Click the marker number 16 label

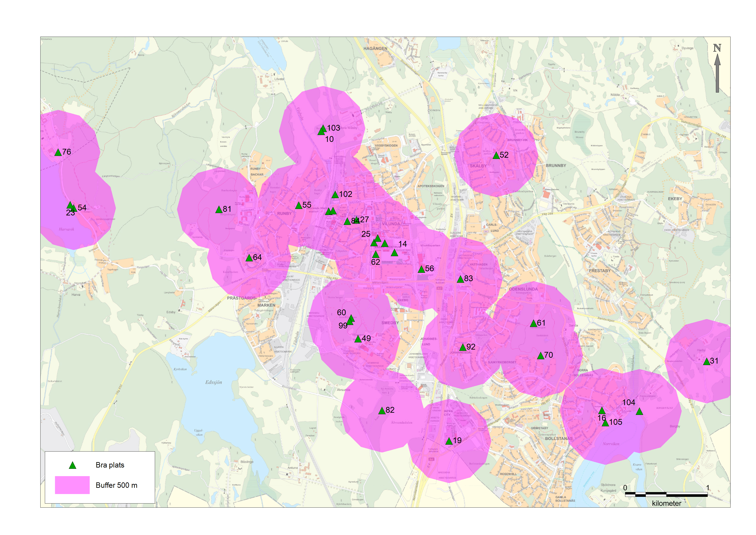(x=602, y=418)
